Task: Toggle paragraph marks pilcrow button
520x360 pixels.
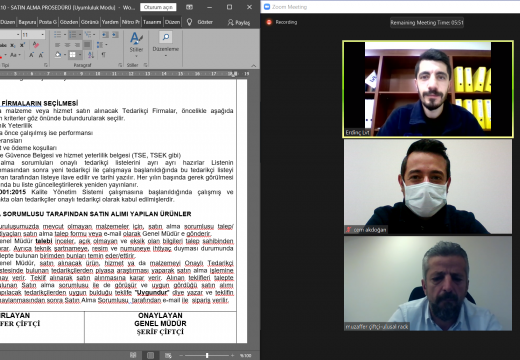Action: pyautogui.click(x=103, y=55)
